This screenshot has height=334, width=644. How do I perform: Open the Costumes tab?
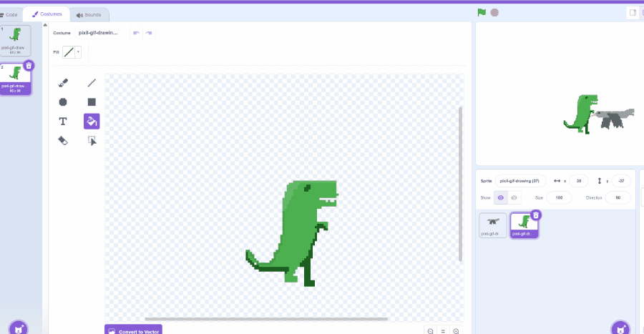[47, 14]
